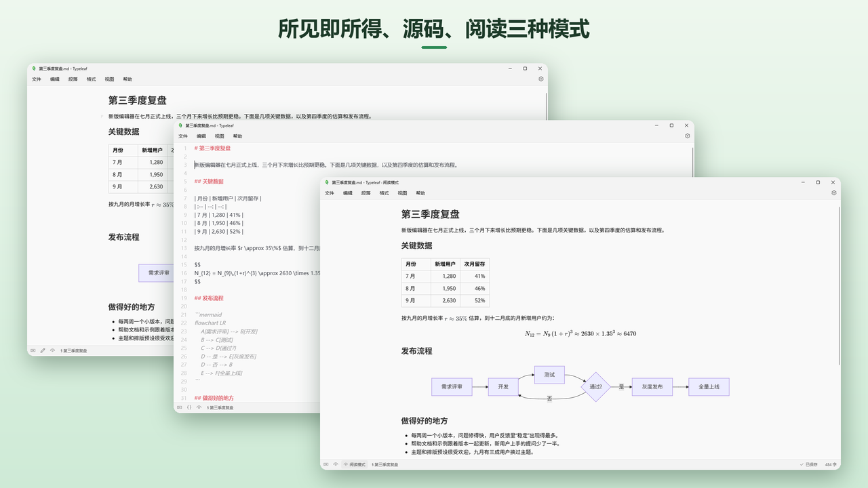Open 视图 menu in the source-code window
This screenshot has width=868, height=488.
click(x=220, y=136)
